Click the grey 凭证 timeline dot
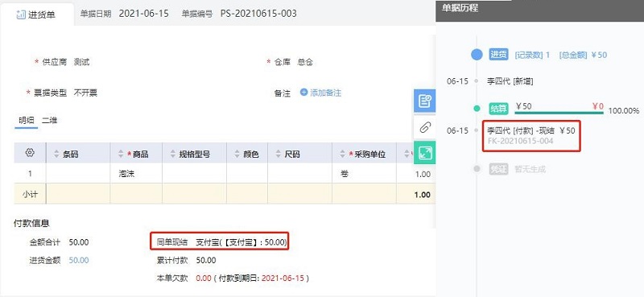Screen dimensions: 644x297 pos(477,169)
